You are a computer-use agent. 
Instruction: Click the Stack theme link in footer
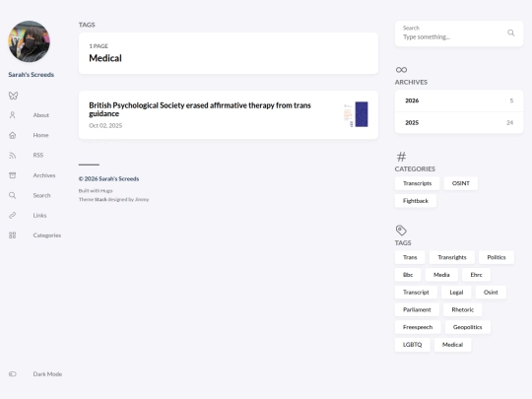point(100,199)
